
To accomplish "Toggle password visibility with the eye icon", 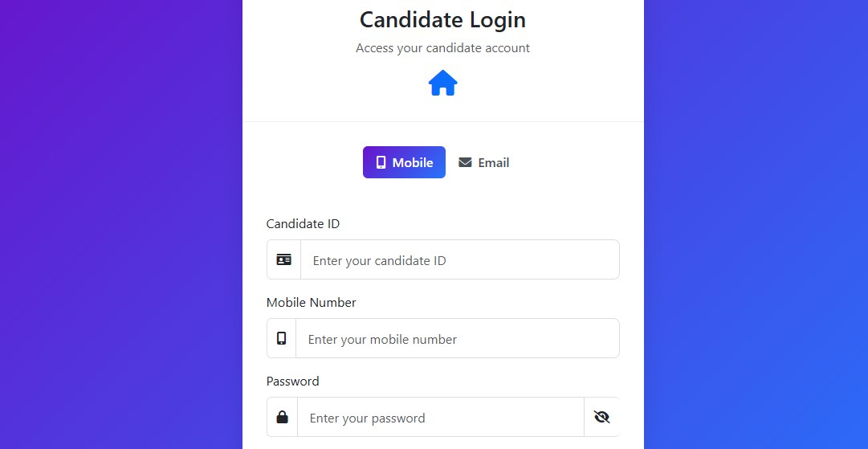I will tap(601, 417).
